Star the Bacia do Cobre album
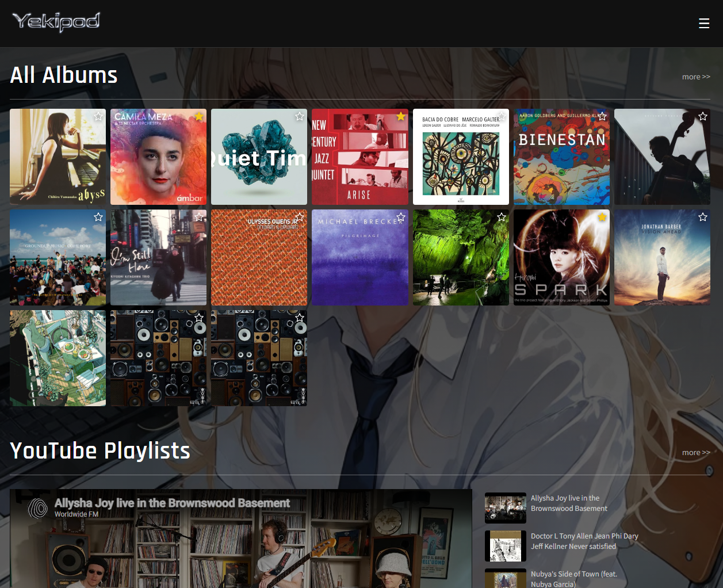 [502, 117]
